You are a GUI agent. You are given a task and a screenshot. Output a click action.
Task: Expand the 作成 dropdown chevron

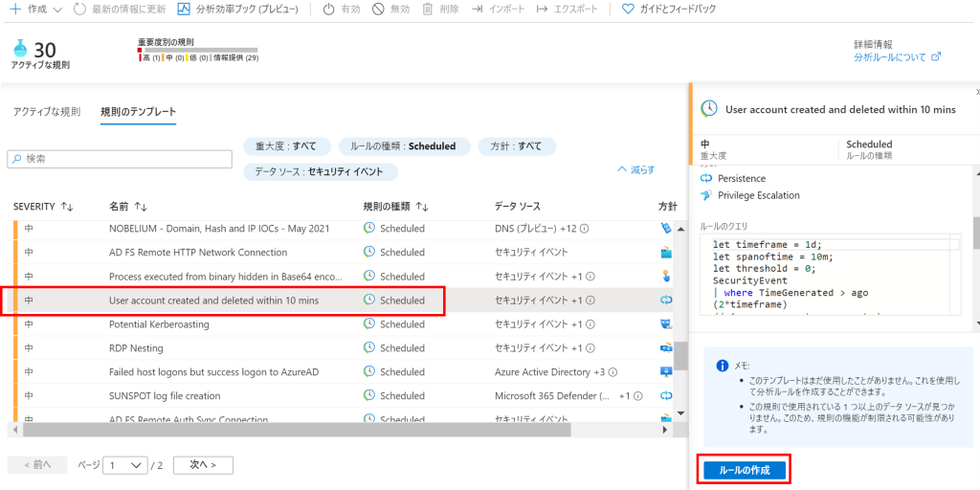[56, 10]
